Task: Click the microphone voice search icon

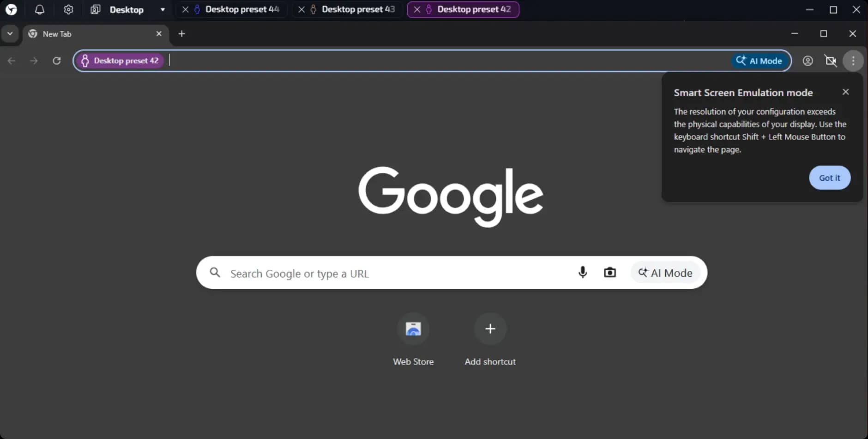Action: pos(583,273)
